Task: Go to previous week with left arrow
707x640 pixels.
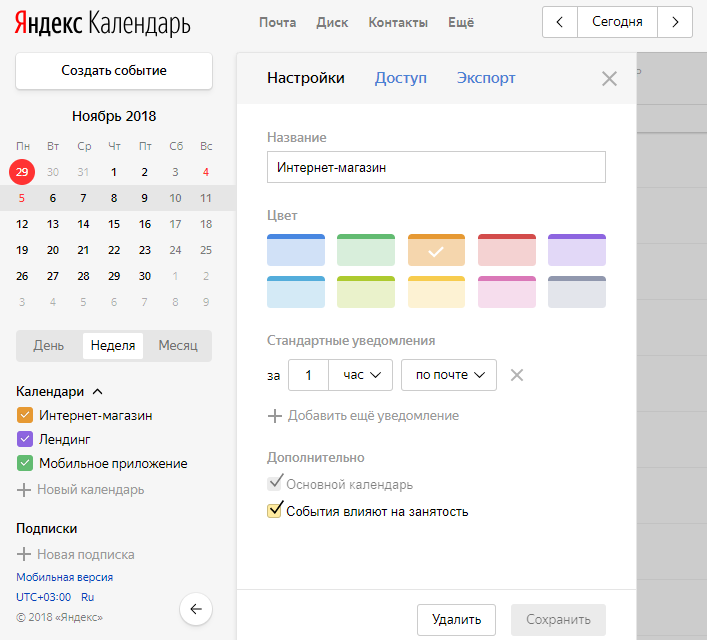Action: [560, 22]
